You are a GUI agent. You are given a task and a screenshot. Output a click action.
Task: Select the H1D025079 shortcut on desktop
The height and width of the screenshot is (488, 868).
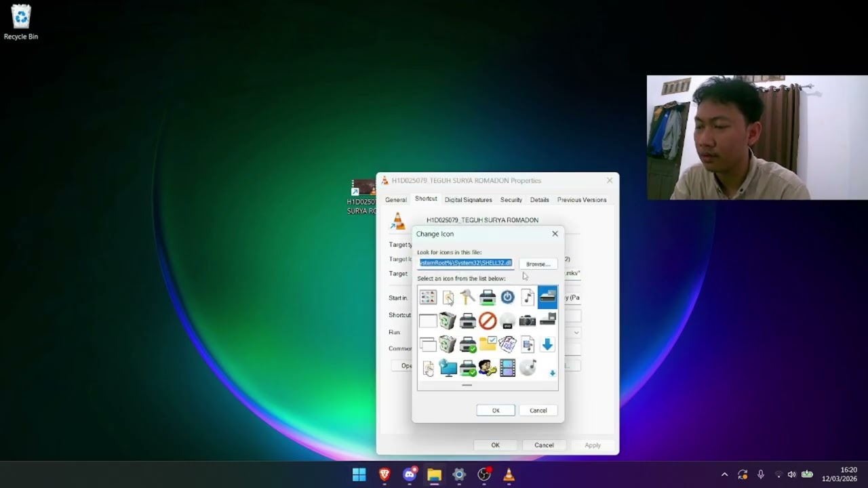click(362, 198)
